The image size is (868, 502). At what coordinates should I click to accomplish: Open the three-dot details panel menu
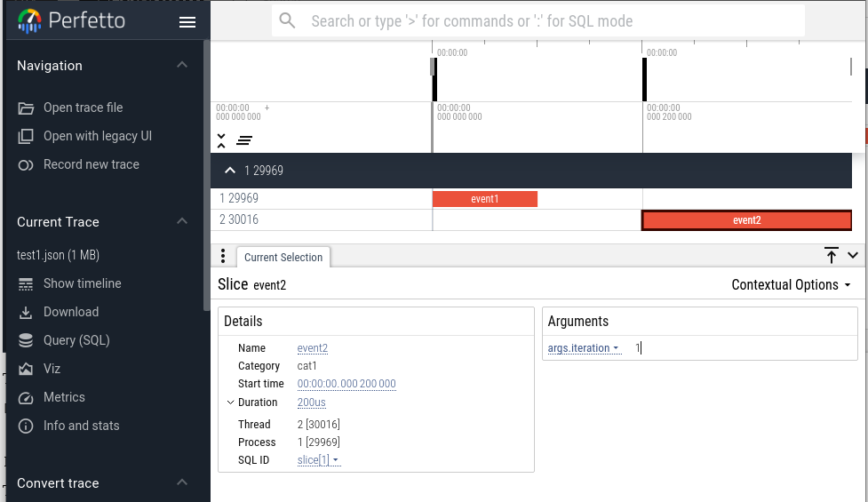tap(223, 256)
